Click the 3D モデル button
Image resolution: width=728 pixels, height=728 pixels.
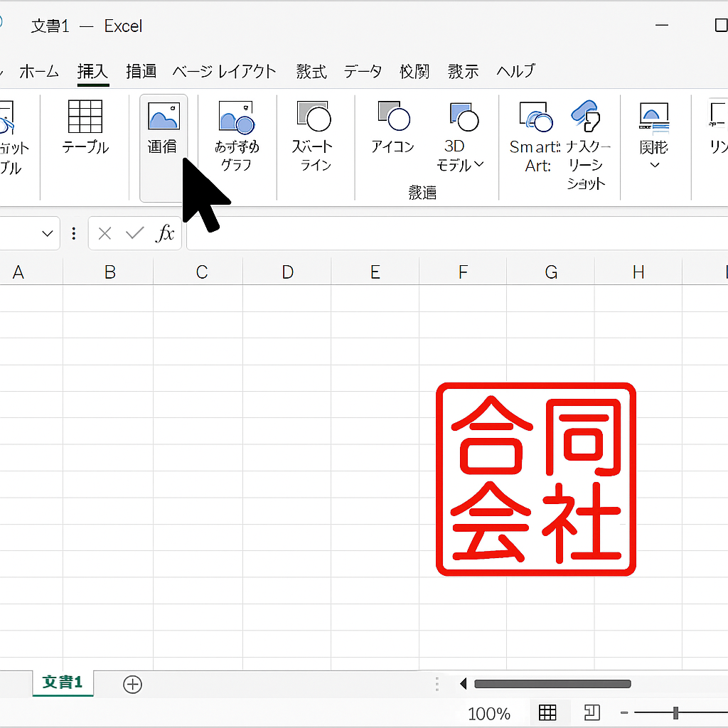pyautogui.click(x=460, y=136)
